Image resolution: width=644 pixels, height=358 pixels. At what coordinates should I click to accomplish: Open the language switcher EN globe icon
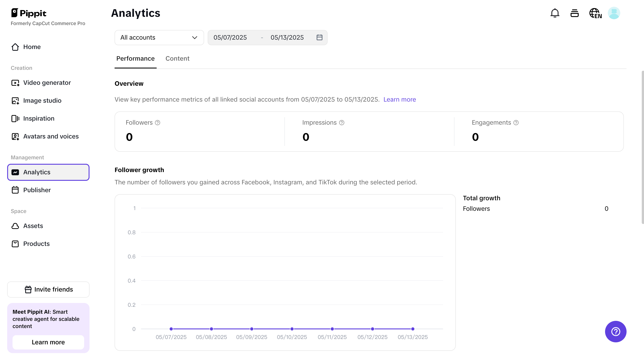coord(595,13)
